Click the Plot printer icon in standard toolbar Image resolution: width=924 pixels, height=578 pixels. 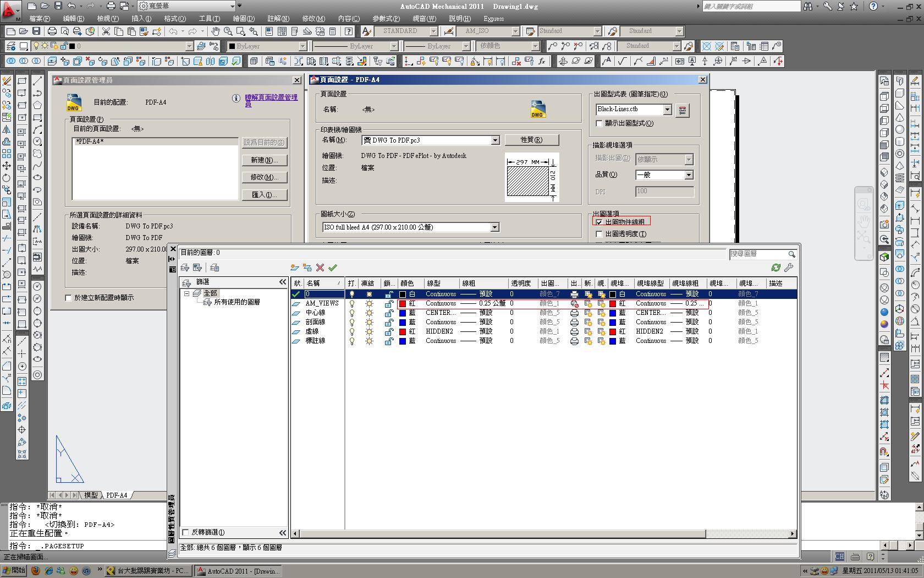click(52, 31)
